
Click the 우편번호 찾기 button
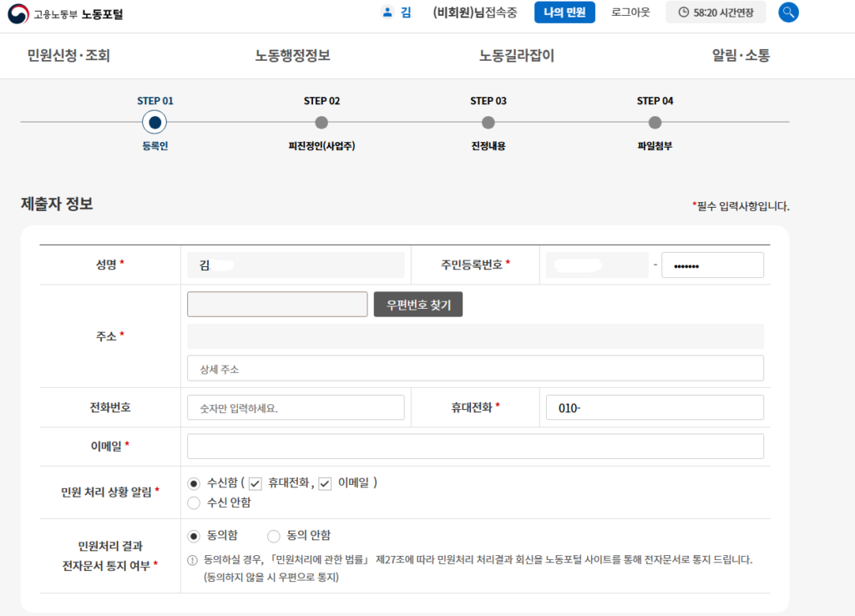point(417,304)
